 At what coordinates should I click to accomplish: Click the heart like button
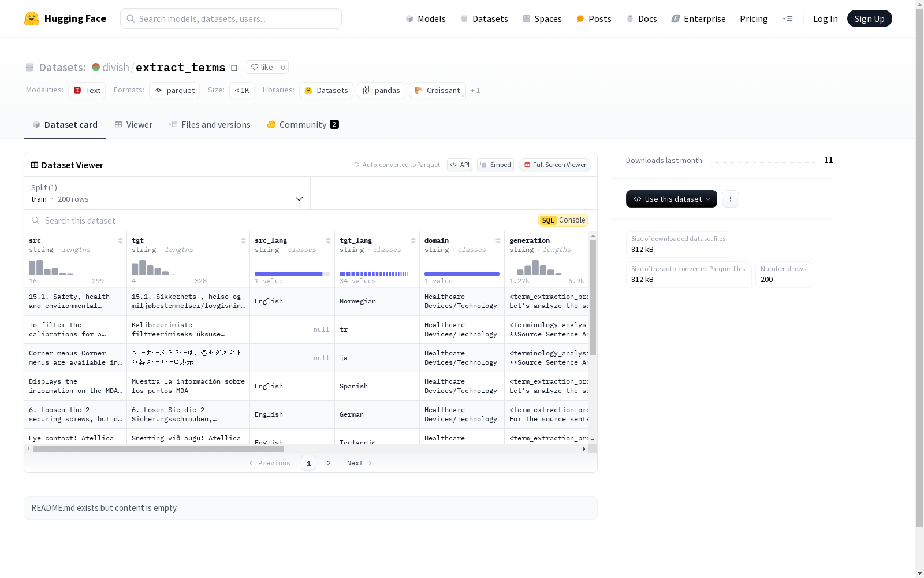point(262,67)
